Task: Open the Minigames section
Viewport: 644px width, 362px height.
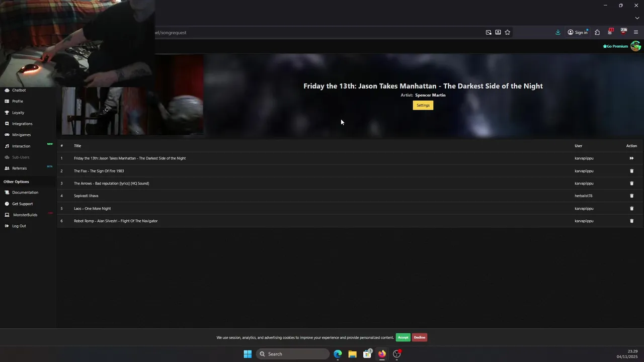Action: pos(21,135)
